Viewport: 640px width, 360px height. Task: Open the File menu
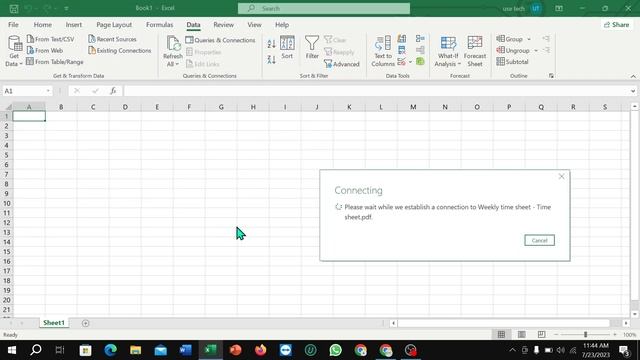13,25
